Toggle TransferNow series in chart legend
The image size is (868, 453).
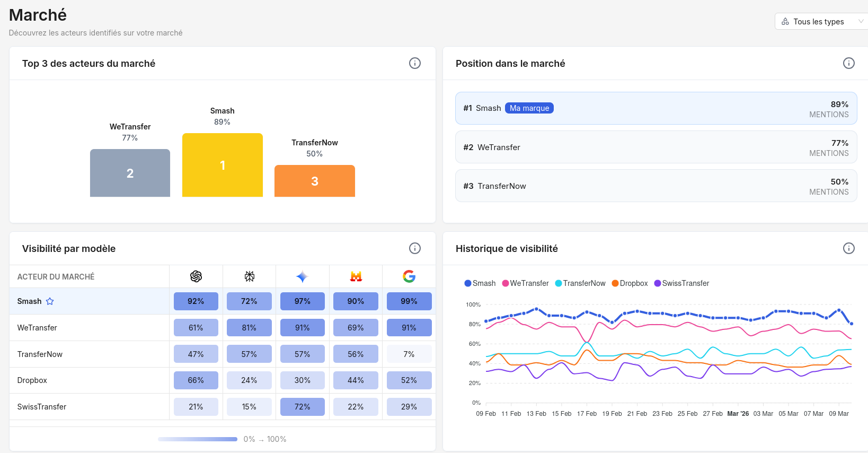pyautogui.click(x=580, y=283)
